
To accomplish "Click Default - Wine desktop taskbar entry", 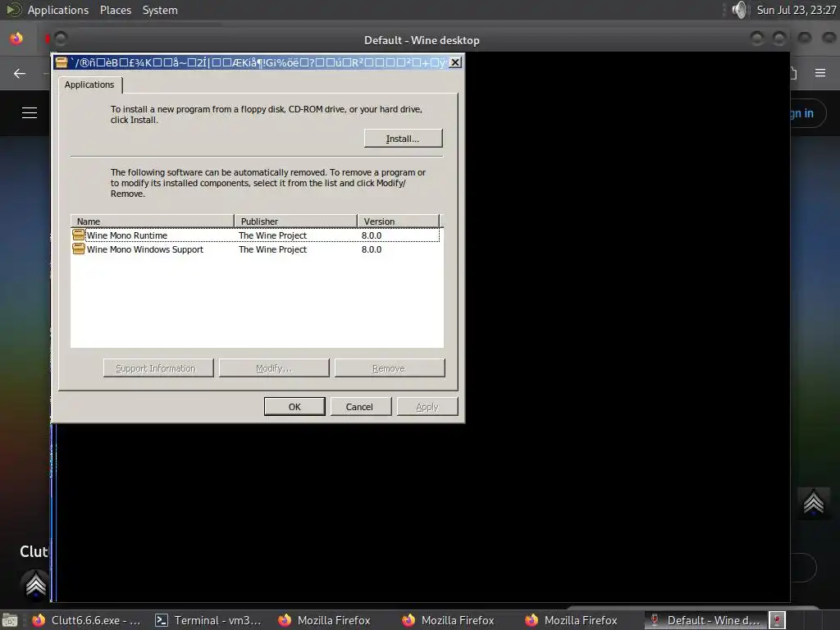I will click(x=705, y=620).
